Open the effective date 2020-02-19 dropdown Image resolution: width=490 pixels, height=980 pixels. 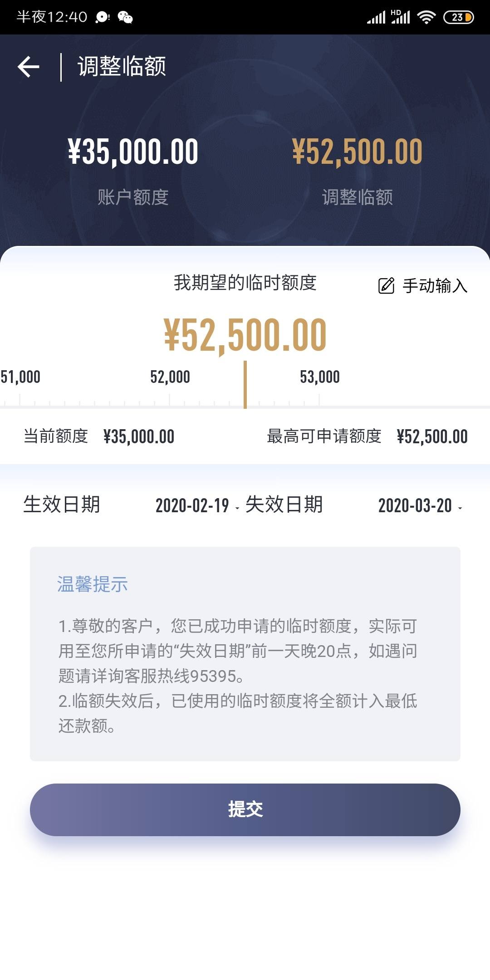point(197,505)
